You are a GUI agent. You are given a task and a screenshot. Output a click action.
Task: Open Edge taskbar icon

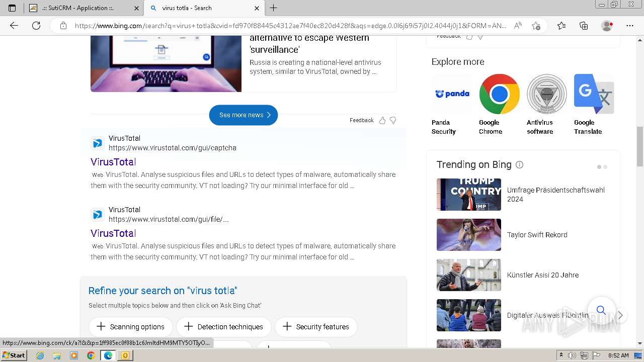pos(108,355)
